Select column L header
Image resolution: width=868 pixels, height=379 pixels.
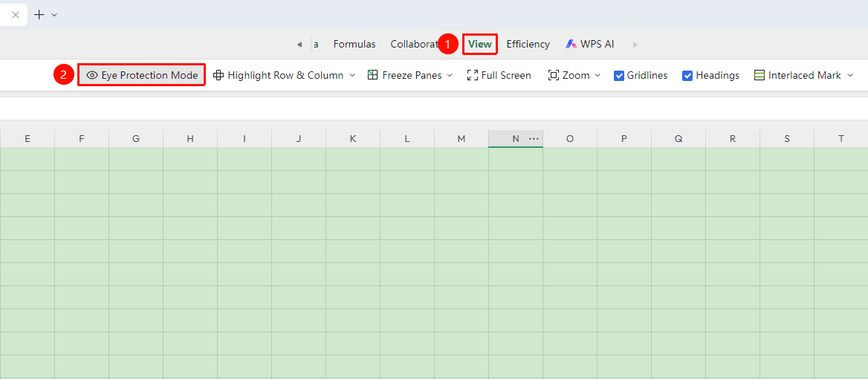pyautogui.click(x=407, y=139)
